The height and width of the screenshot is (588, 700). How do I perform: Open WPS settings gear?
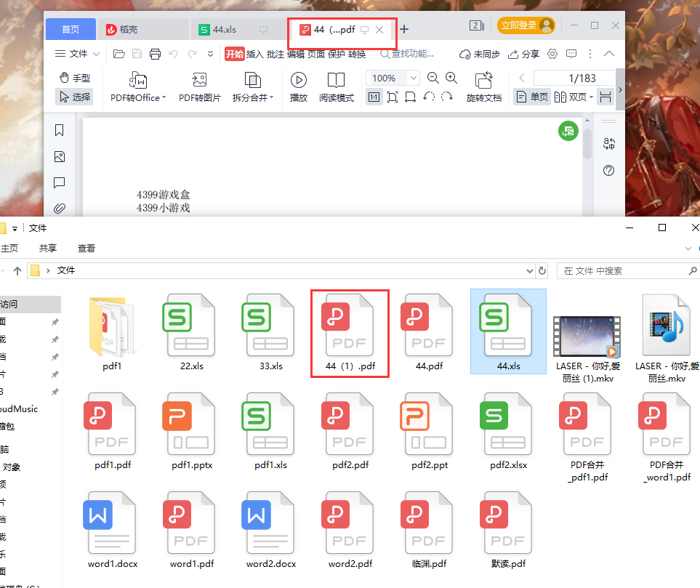tap(552, 54)
